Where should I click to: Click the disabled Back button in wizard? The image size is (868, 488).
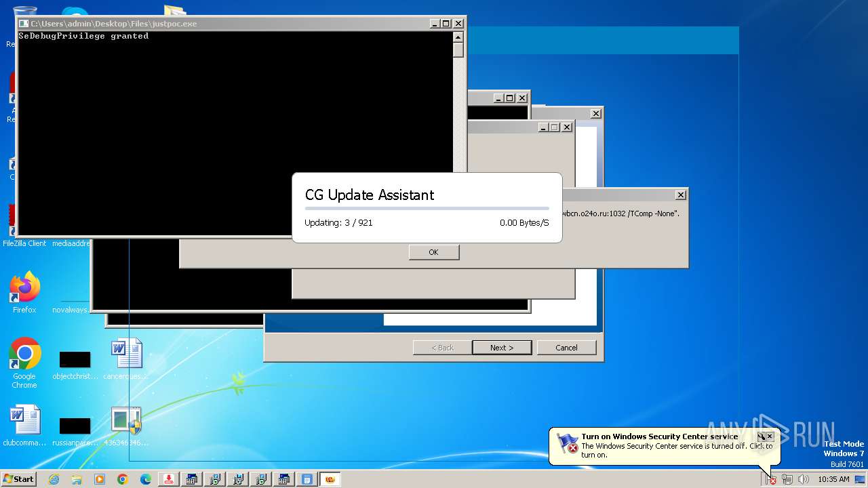click(x=443, y=348)
